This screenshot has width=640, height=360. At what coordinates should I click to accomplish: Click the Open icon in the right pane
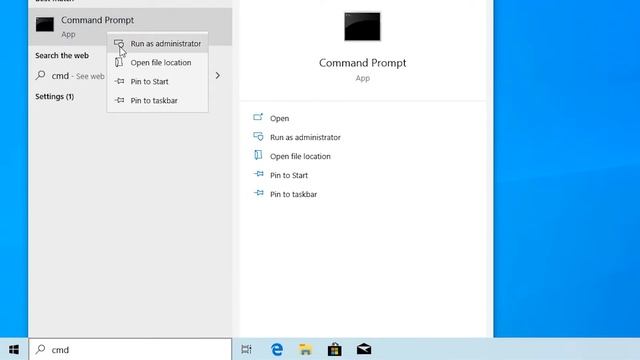pos(258,118)
